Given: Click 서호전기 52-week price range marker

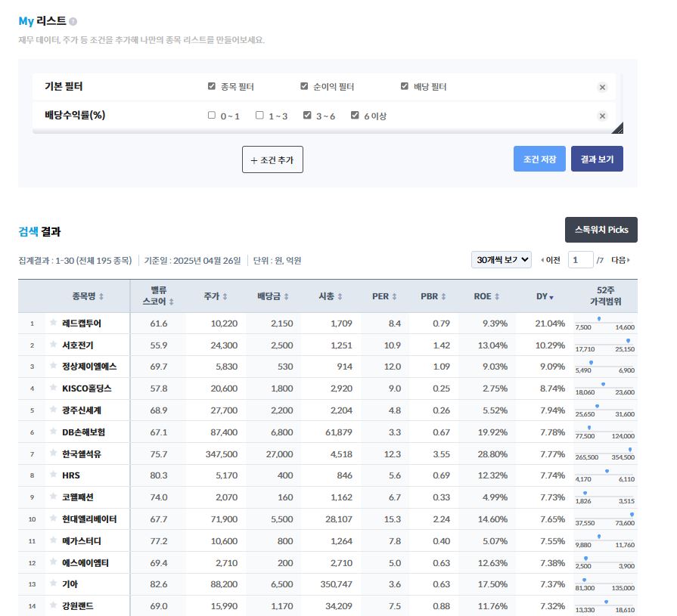Looking at the screenshot, I should tap(629, 341).
